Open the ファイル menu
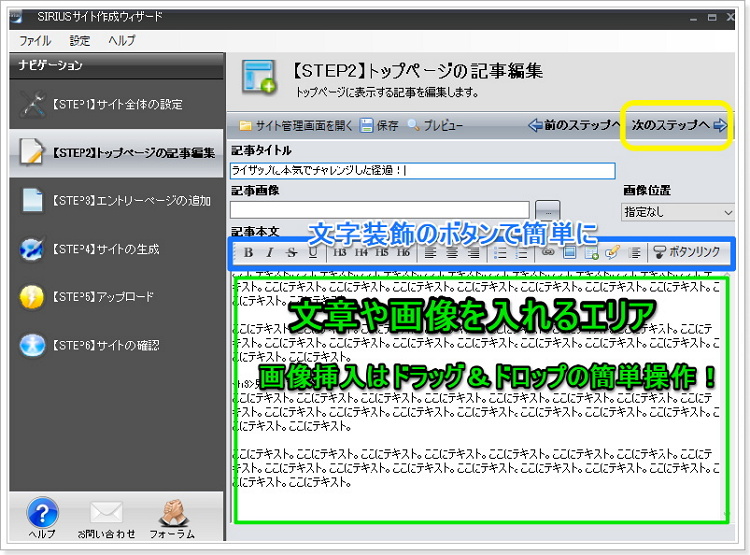Viewport: 750px width, 555px height. tap(35, 41)
